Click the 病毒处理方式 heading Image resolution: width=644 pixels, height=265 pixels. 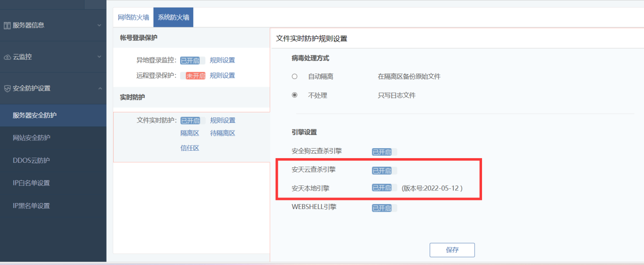tap(310, 58)
